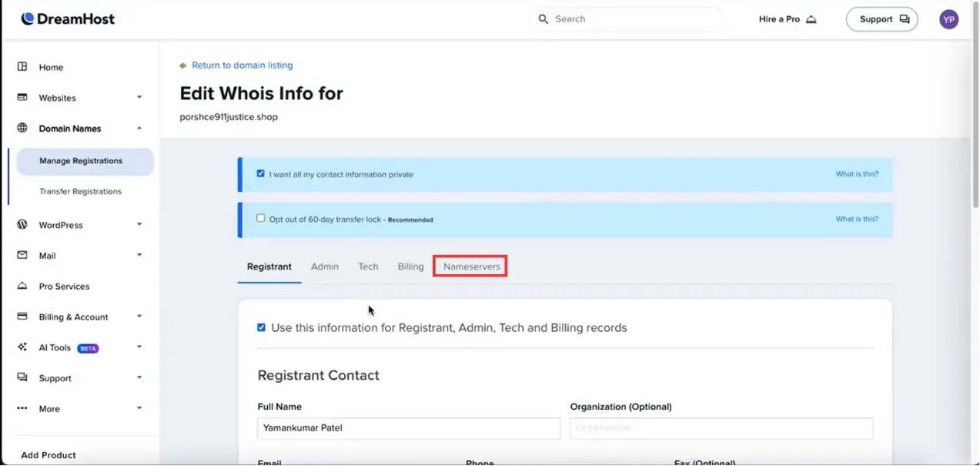Switch to the Admin tab
This screenshot has height=466, width=980.
(325, 267)
